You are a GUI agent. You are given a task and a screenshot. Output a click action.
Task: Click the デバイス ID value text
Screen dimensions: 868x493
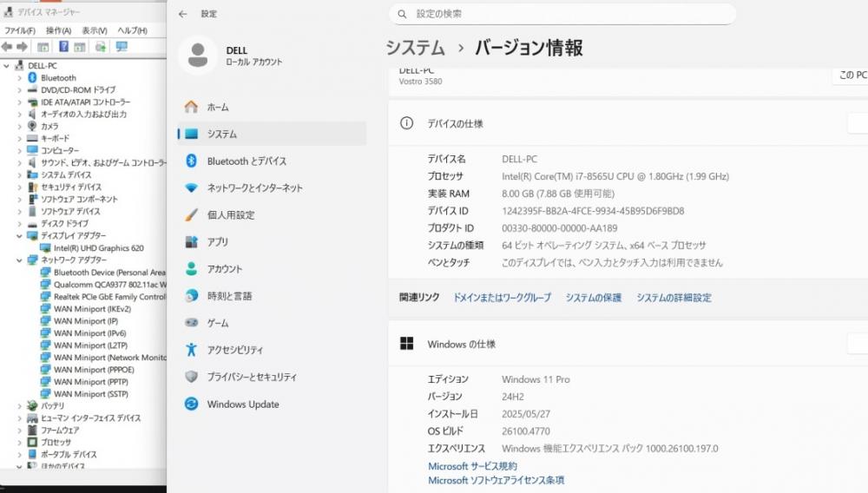point(593,211)
